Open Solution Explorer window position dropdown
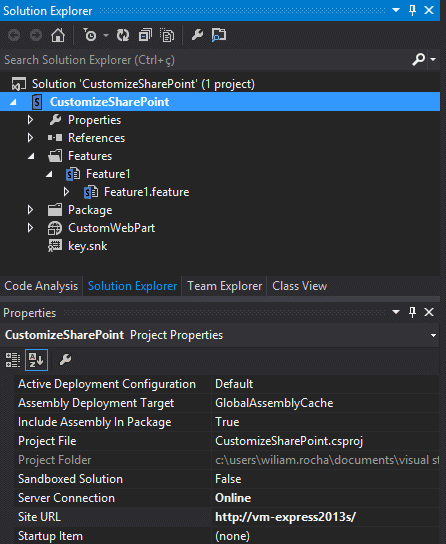 click(396, 10)
